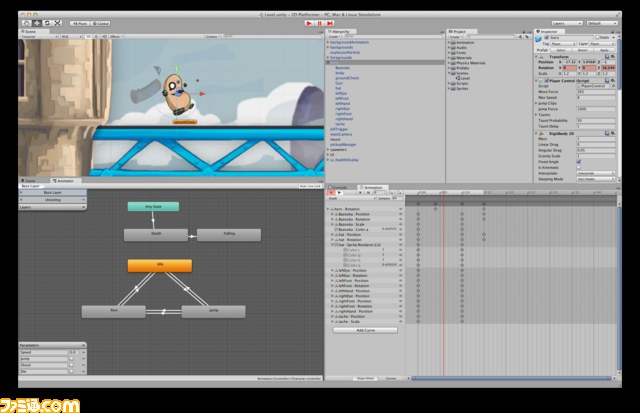Open the Rigidbody 2D gear menu

click(613, 133)
